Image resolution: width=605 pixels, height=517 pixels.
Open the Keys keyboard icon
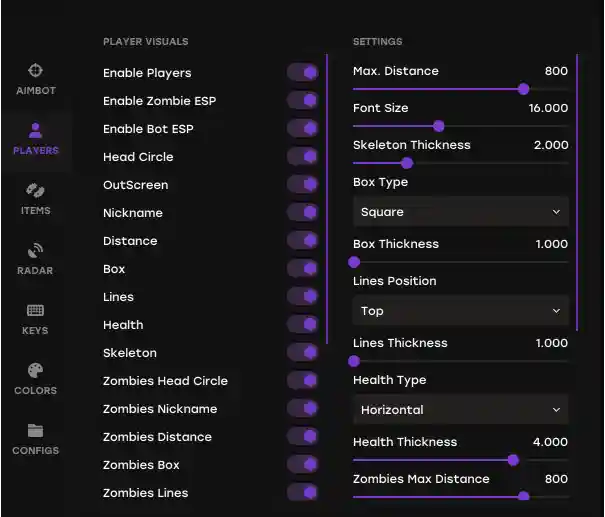35,310
